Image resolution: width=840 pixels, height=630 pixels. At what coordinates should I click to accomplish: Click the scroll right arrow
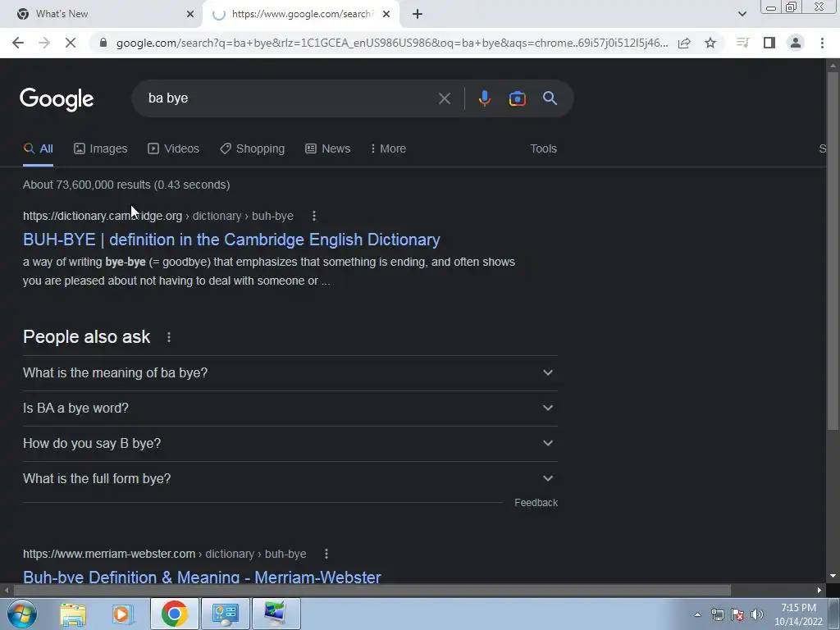click(819, 591)
